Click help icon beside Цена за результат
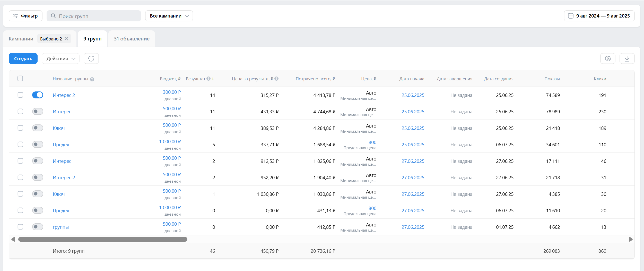This screenshot has height=271, width=644. tap(276, 79)
